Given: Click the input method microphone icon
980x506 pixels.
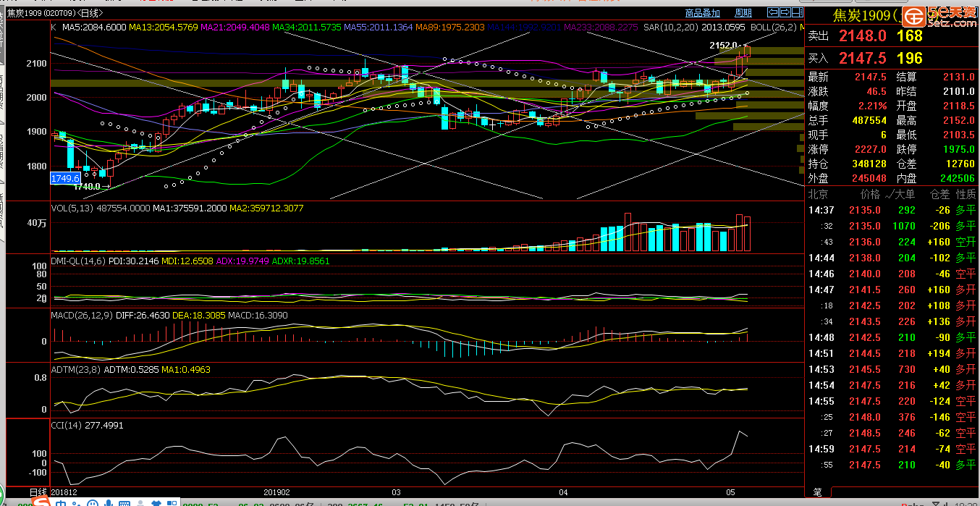Looking at the screenshot, I should (108, 502).
